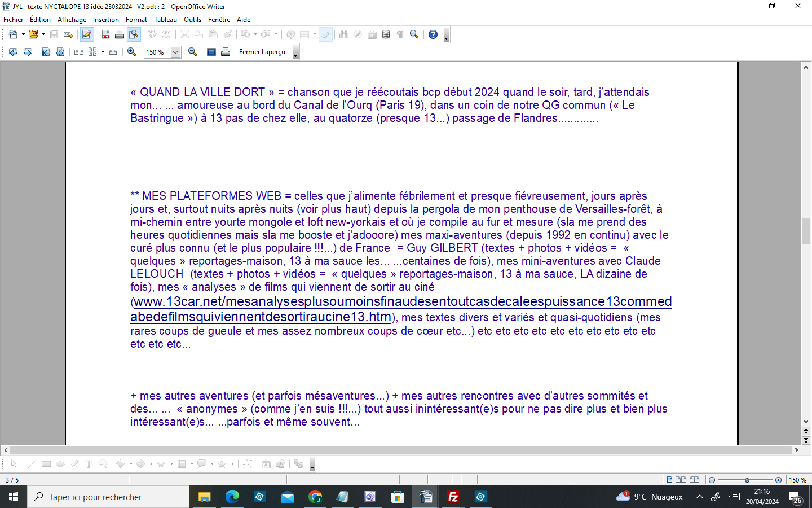Click the Taper ici pour rechercher search box
The height and width of the screenshot is (508, 812).
coord(108,497)
